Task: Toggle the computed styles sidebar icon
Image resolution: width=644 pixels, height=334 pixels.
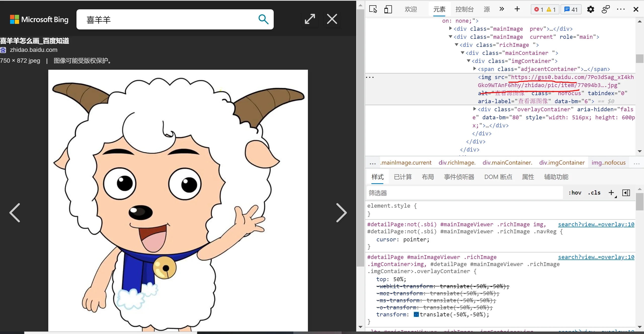Action: click(626, 193)
